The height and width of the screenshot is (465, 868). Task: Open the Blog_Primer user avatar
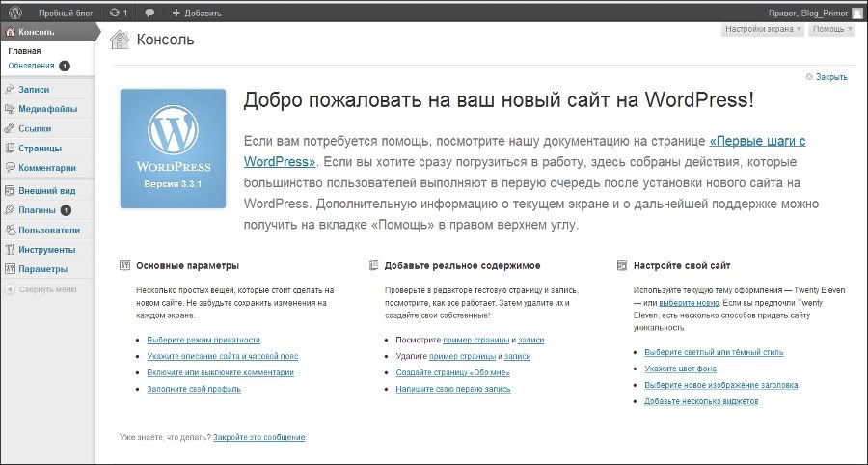coord(857,14)
